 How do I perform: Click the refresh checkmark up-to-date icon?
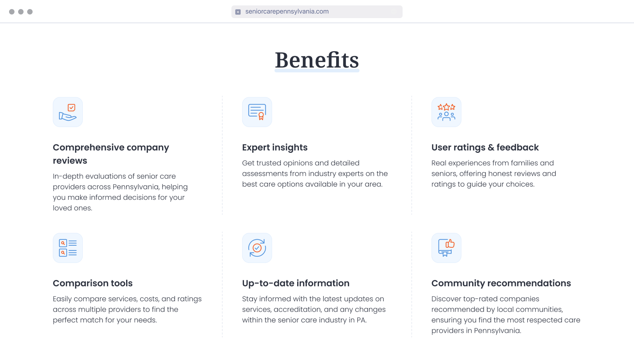[x=257, y=248]
